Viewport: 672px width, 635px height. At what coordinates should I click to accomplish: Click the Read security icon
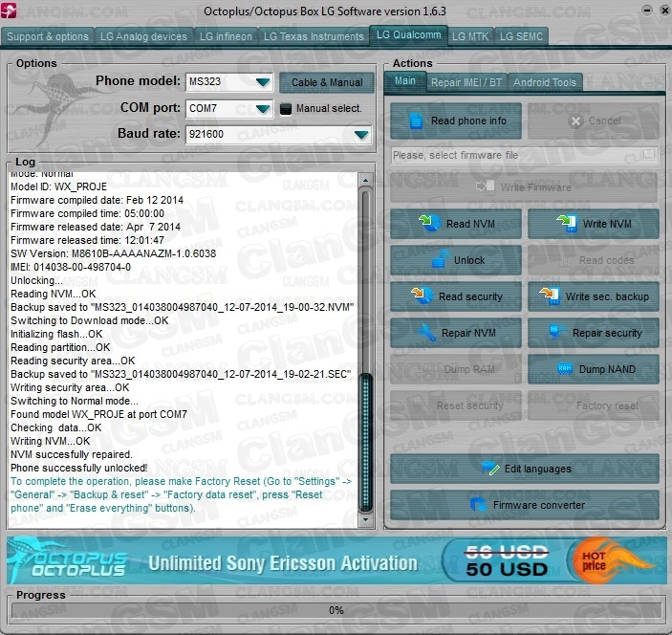pos(422,296)
